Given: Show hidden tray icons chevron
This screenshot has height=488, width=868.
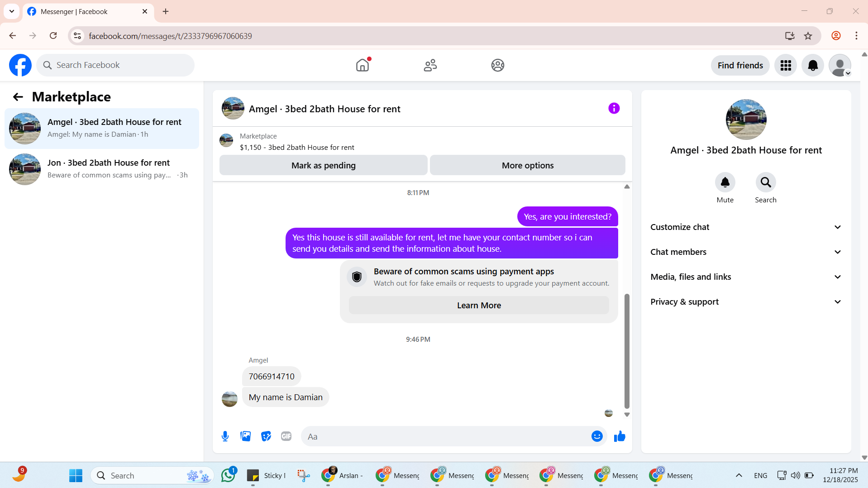Looking at the screenshot, I should [739, 475].
